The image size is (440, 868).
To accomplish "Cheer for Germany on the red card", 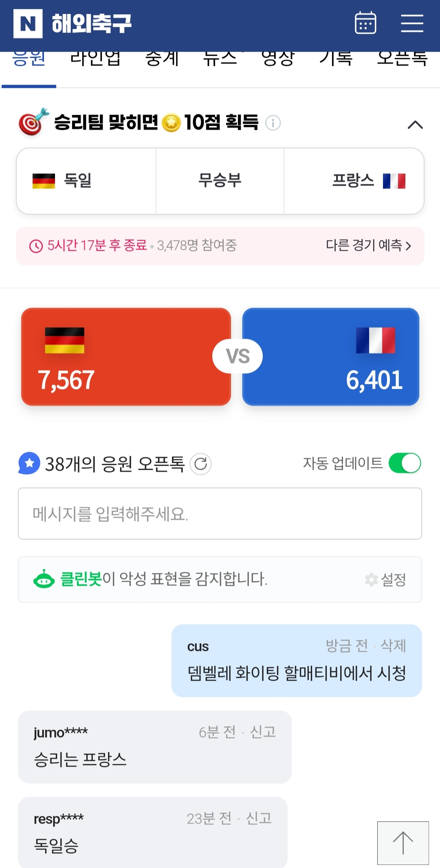I will tap(126, 357).
